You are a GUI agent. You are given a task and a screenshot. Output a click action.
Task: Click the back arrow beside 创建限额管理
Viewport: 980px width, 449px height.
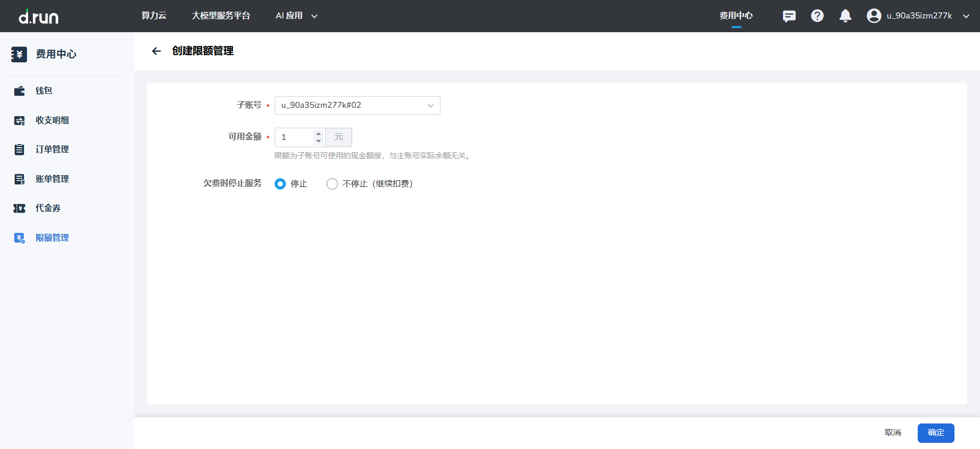156,51
